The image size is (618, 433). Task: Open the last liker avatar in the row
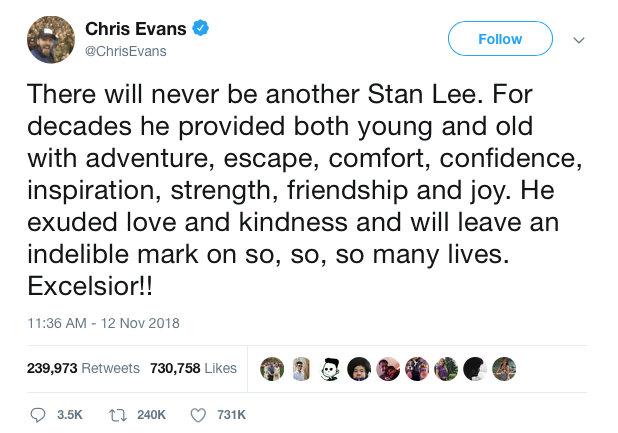[x=504, y=368]
